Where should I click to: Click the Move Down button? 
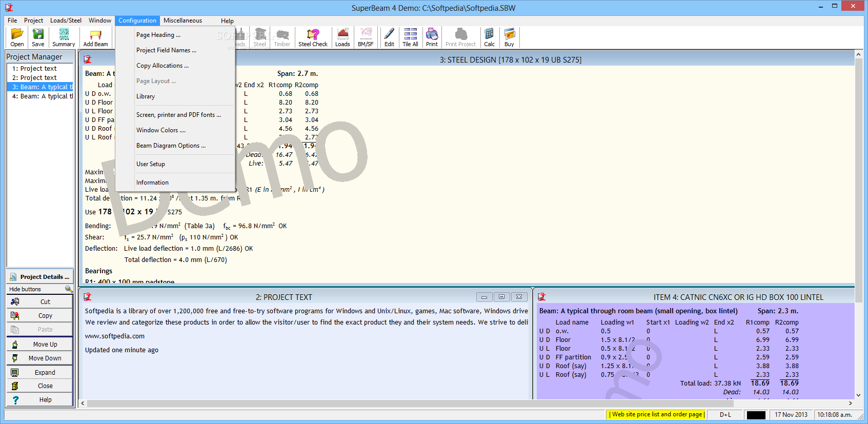(40, 358)
